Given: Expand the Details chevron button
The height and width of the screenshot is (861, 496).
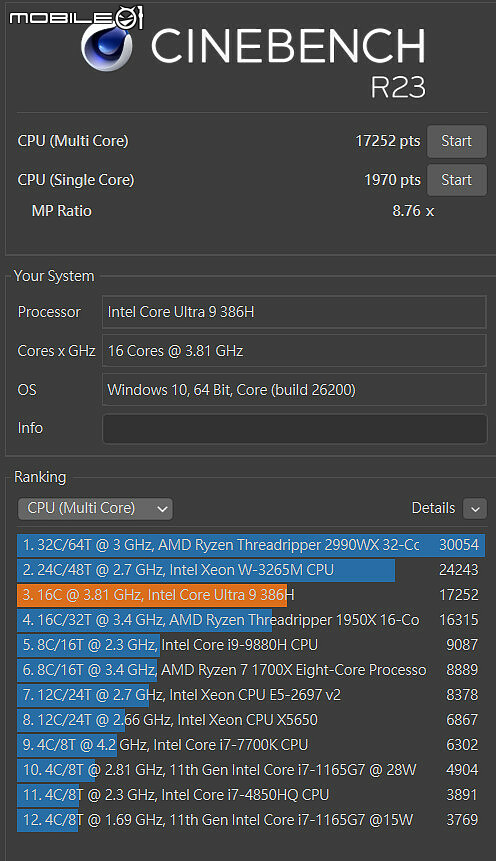Looking at the screenshot, I should click(475, 508).
